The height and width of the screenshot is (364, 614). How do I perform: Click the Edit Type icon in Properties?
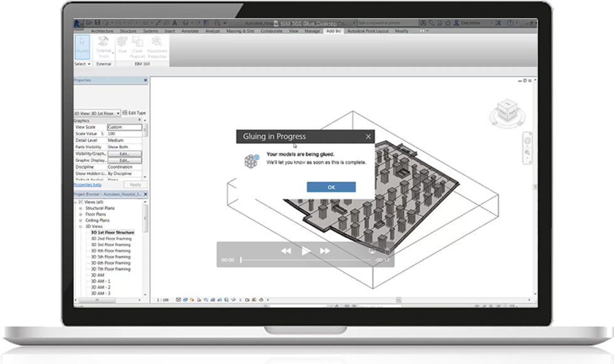point(125,113)
